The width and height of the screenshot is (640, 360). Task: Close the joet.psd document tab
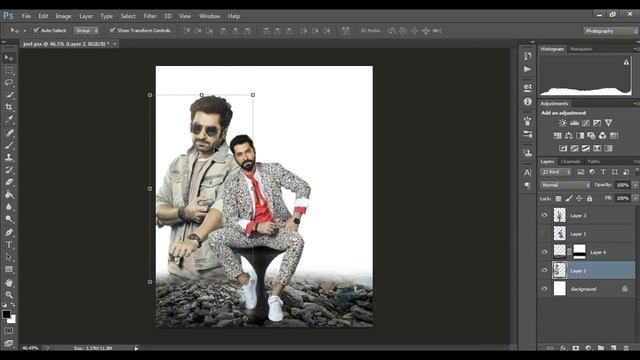[x=115, y=44]
